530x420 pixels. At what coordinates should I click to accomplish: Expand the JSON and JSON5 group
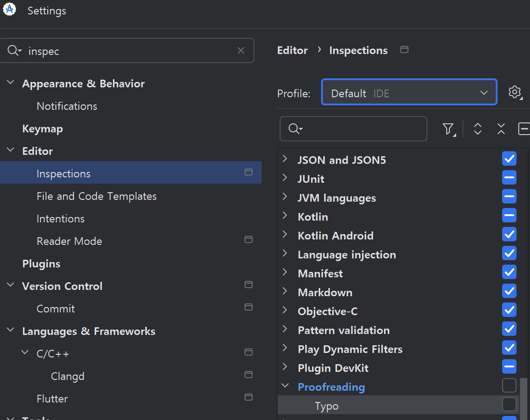(x=285, y=159)
